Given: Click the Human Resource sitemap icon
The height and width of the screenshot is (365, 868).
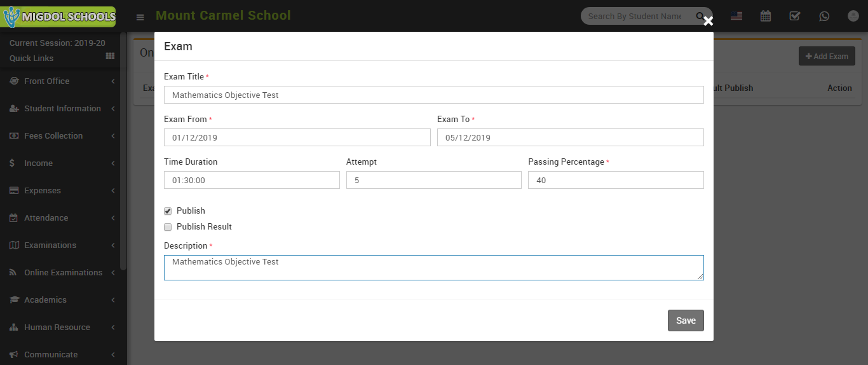Looking at the screenshot, I should pos(14,327).
